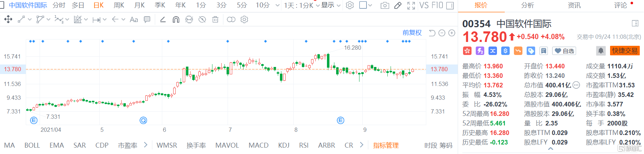Image resolution: width=644 pixels, height=154 pixels.
Task: Click the undo arrow near 前复权
Action: tap(432, 33)
